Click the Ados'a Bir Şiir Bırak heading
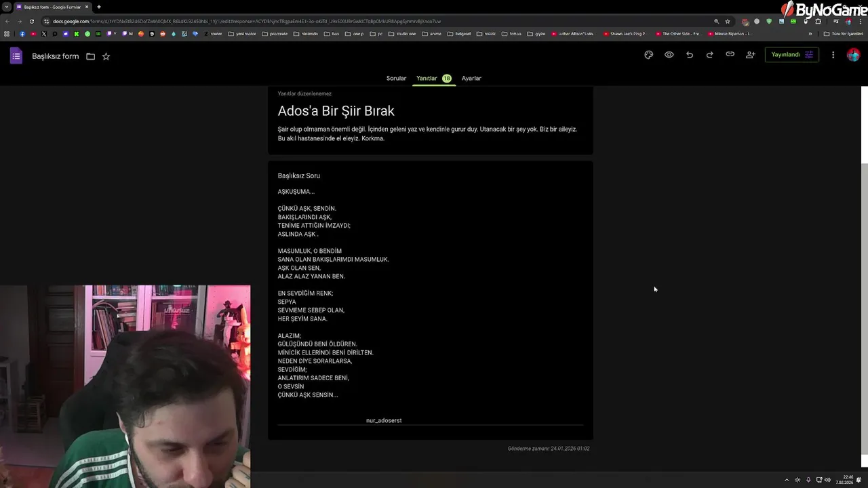 tap(336, 110)
